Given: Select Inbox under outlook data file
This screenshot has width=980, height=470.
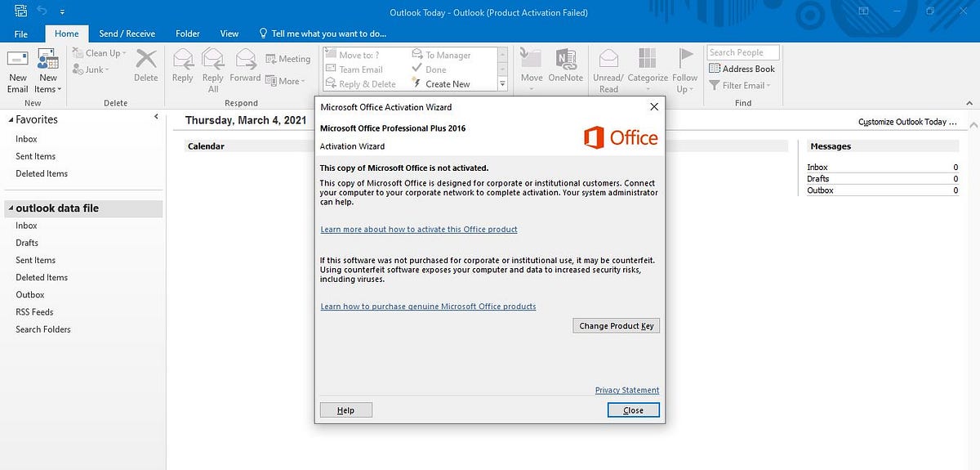Looking at the screenshot, I should pos(26,226).
